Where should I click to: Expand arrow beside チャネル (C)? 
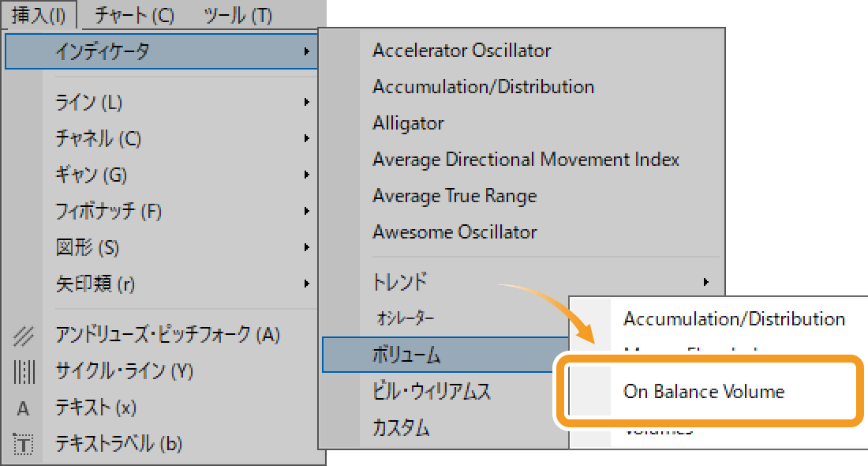coord(306,138)
